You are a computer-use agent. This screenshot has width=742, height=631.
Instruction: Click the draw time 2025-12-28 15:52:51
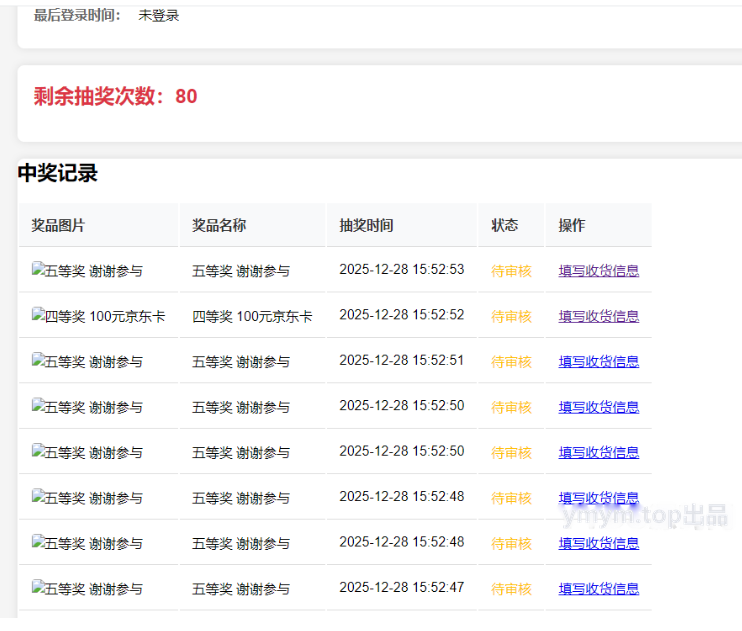coord(402,360)
